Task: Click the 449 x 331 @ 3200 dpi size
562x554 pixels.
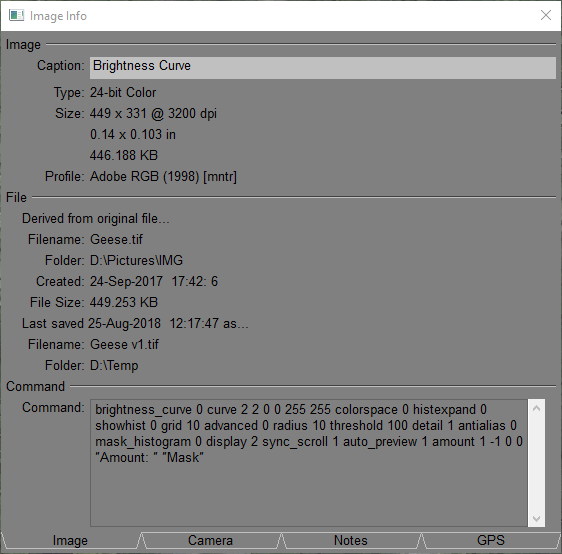Action: (153, 114)
